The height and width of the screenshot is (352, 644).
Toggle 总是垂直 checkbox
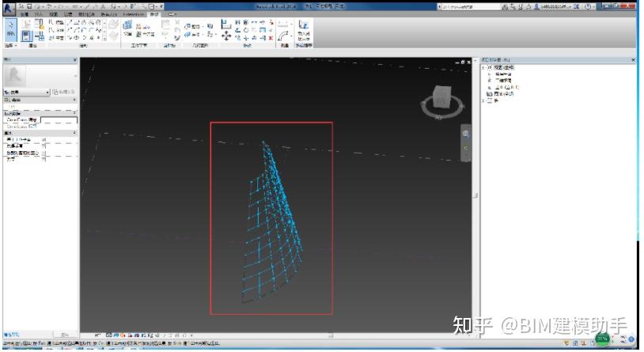click(x=44, y=146)
